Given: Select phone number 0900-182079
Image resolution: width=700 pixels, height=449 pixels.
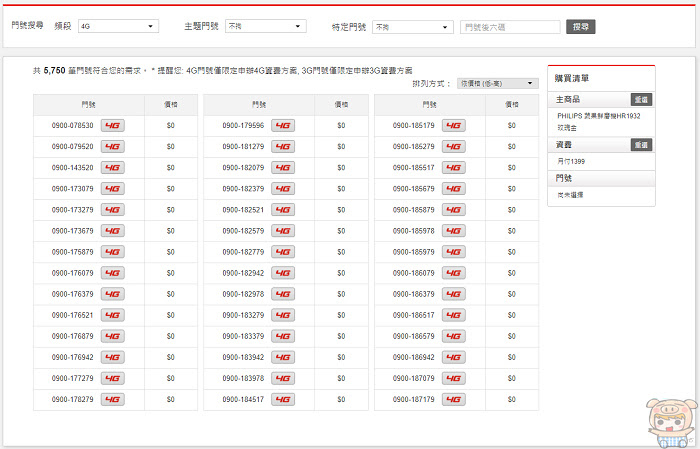Looking at the screenshot, I should pyautogui.click(x=243, y=167).
